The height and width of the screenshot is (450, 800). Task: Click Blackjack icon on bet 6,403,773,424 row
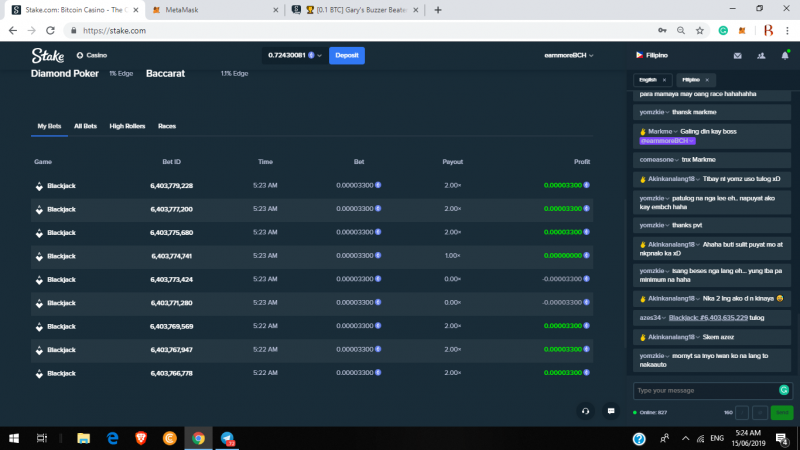tap(39, 280)
